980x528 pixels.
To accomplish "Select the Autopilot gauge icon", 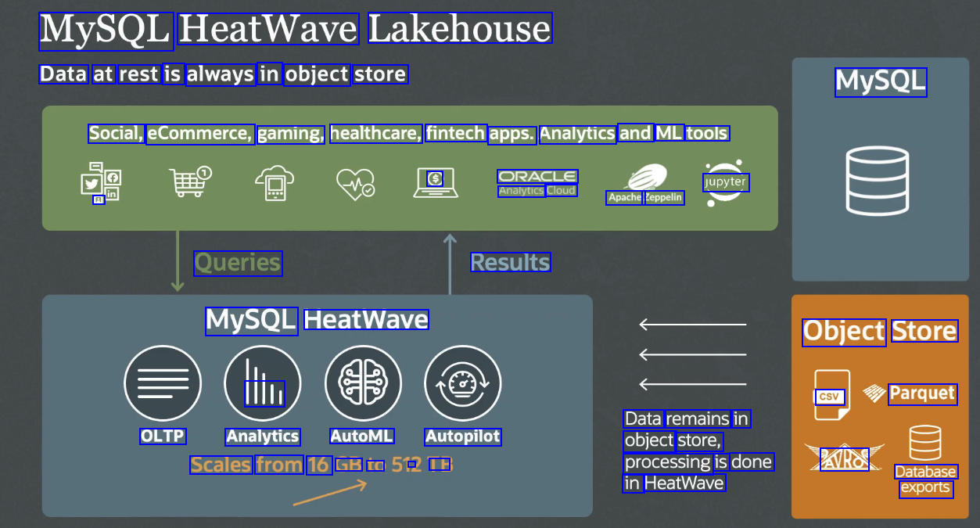I will 463,384.
